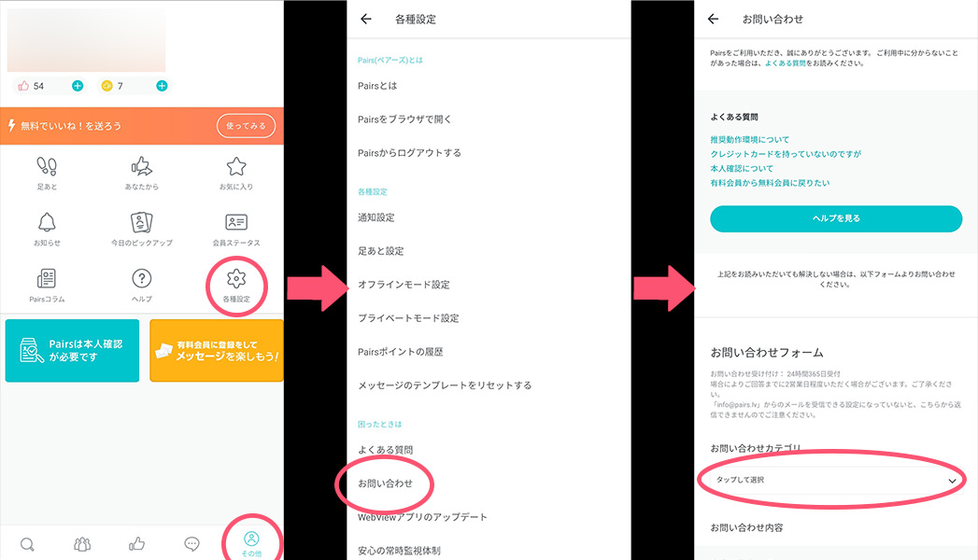Image resolution: width=978 pixels, height=560 pixels.
Task: Click the お問い合わせフォーム heading
Action: pos(767,353)
